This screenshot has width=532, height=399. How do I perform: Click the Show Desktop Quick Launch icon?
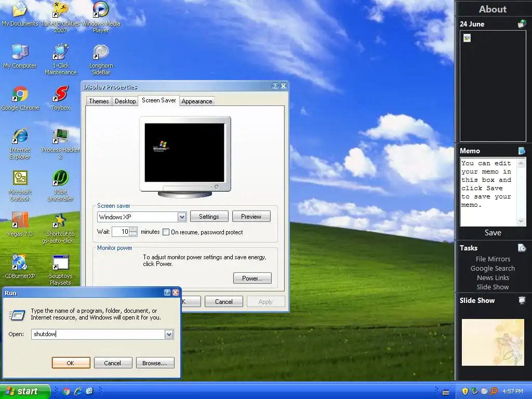click(x=89, y=391)
